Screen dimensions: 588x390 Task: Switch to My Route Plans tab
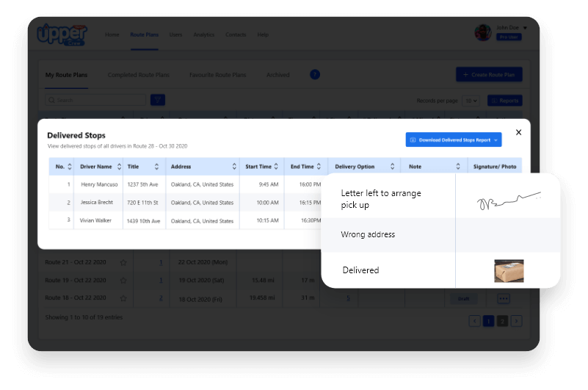(x=66, y=75)
